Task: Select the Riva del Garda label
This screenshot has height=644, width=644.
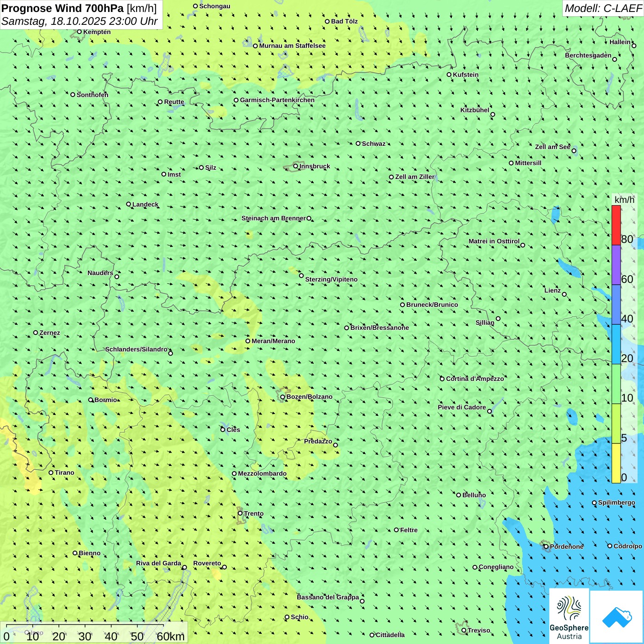Action: [x=158, y=563]
